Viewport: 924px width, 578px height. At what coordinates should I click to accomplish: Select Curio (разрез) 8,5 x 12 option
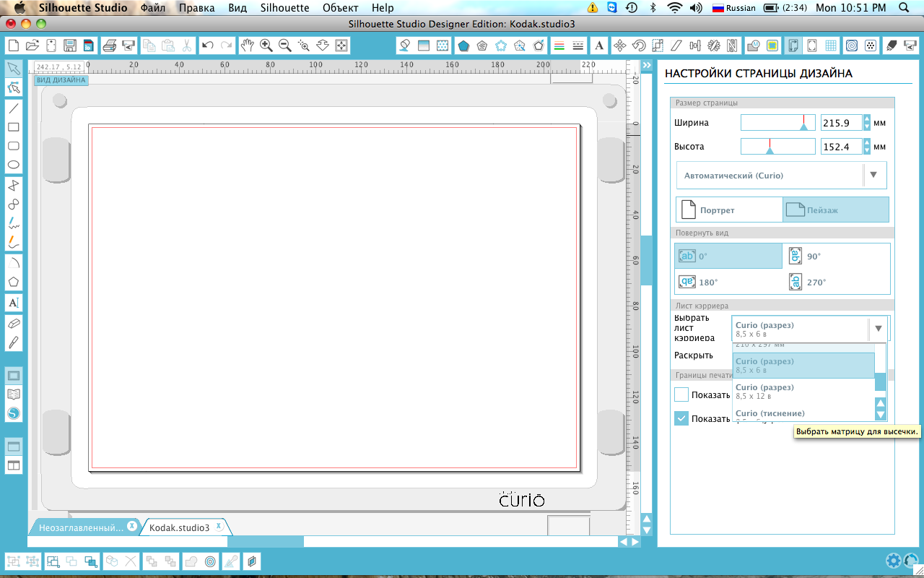[803, 392]
